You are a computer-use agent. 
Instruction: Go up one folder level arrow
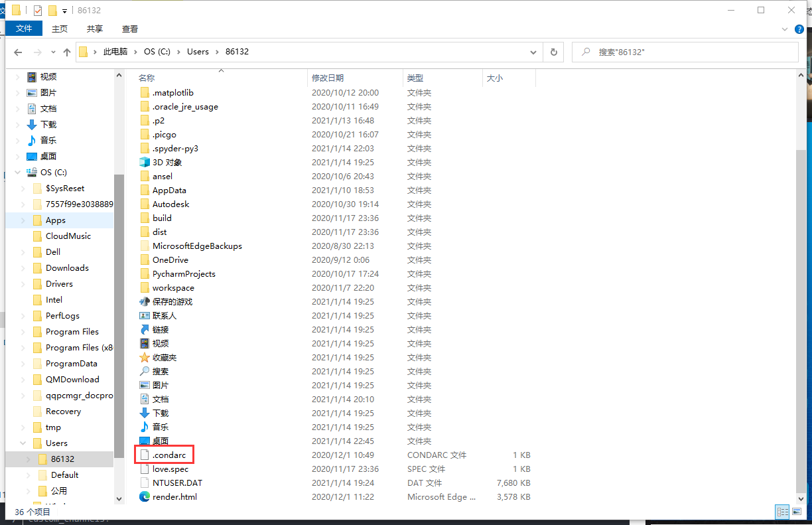tap(66, 52)
